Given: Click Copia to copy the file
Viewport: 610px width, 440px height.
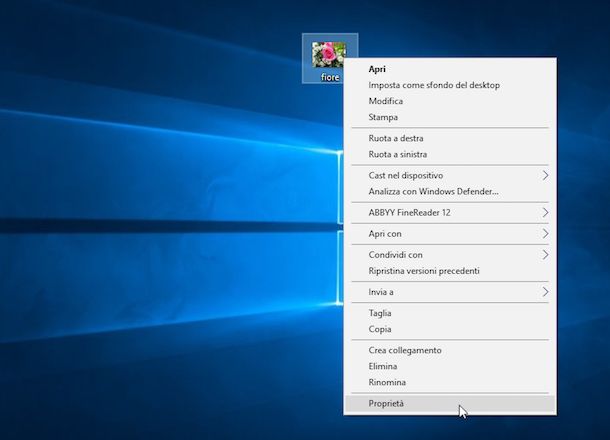Looking at the screenshot, I should tap(380, 329).
